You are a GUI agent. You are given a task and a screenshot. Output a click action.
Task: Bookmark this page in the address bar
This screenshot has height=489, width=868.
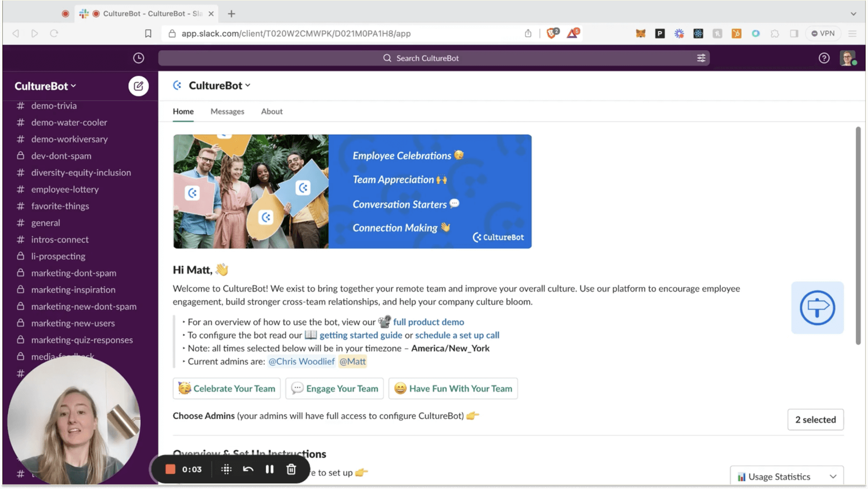coord(148,34)
